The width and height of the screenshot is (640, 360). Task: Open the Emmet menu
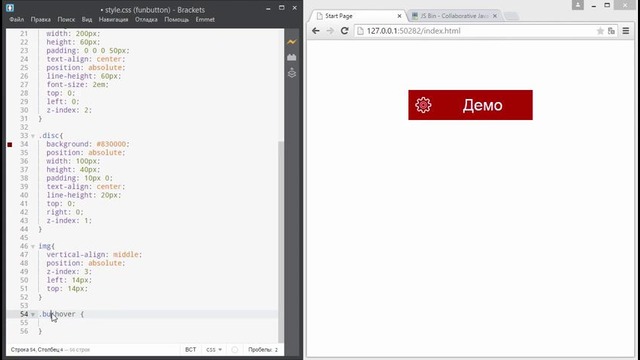pyautogui.click(x=205, y=19)
